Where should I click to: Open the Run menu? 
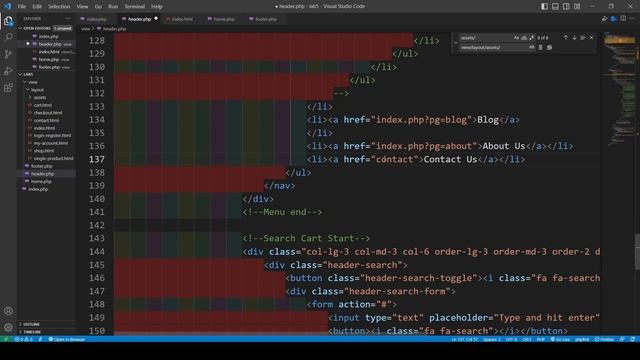click(113, 7)
